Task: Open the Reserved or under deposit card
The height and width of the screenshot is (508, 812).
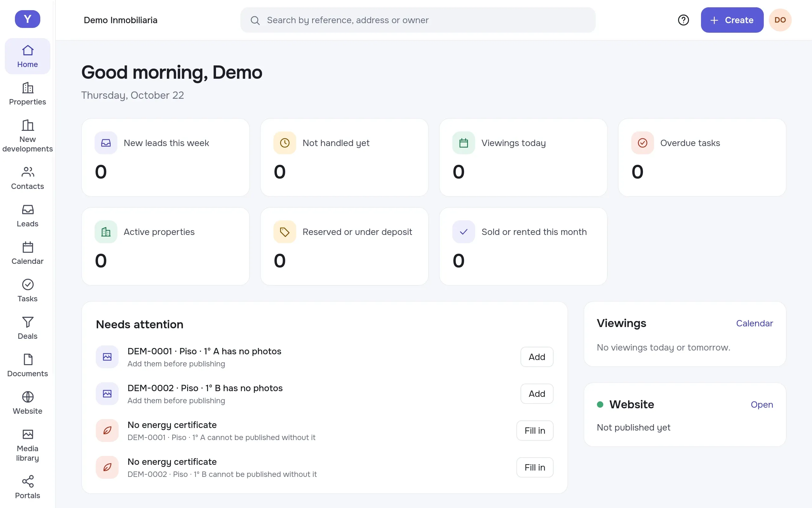Action: [x=344, y=246]
